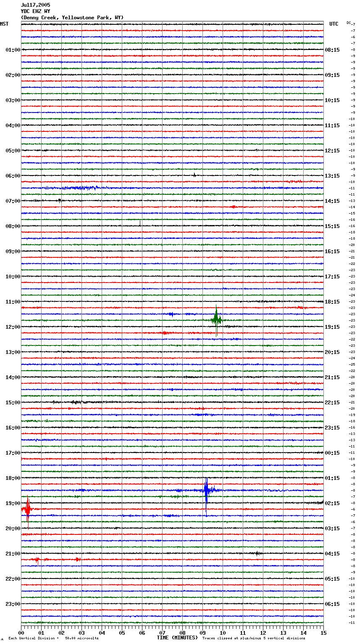Click the 22:15 UTC time label
The height and width of the screenshot is (644, 357).
pyautogui.click(x=332, y=403)
